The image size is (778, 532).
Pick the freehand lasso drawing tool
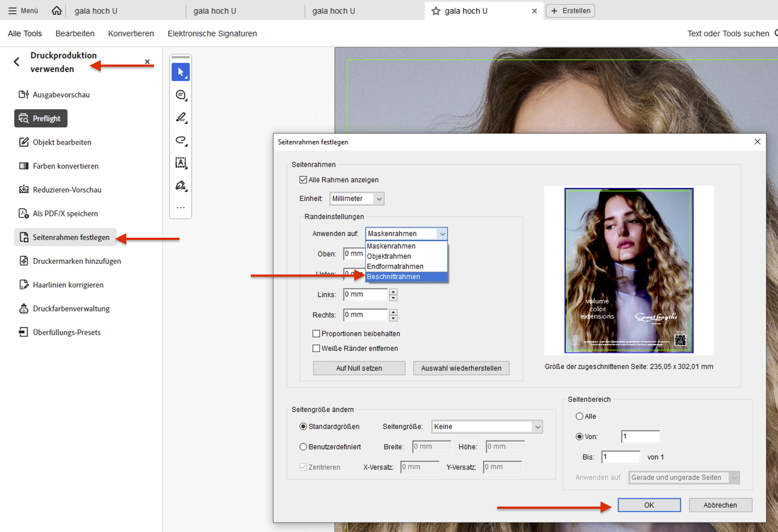point(181,140)
